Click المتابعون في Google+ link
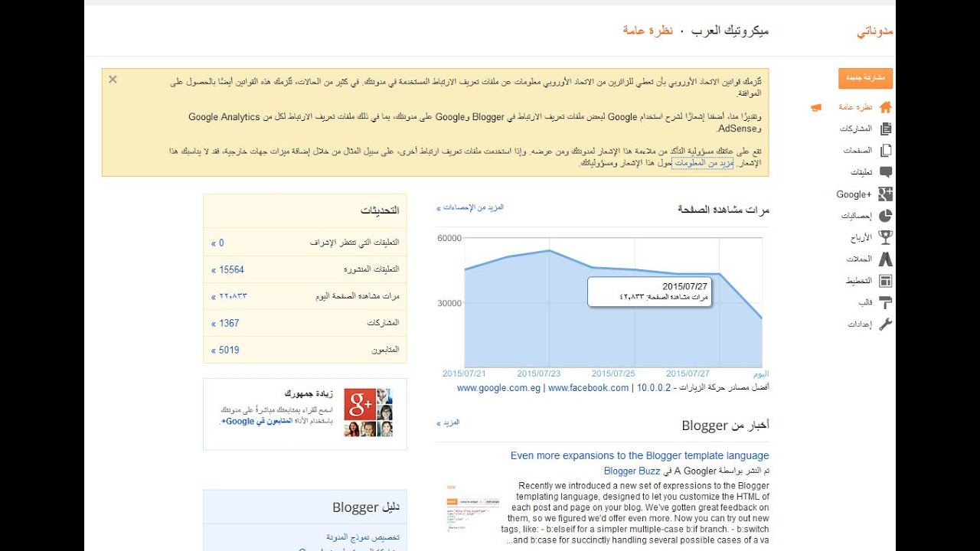Image resolution: width=980 pixels, height=551 pixels. point(256,421)
